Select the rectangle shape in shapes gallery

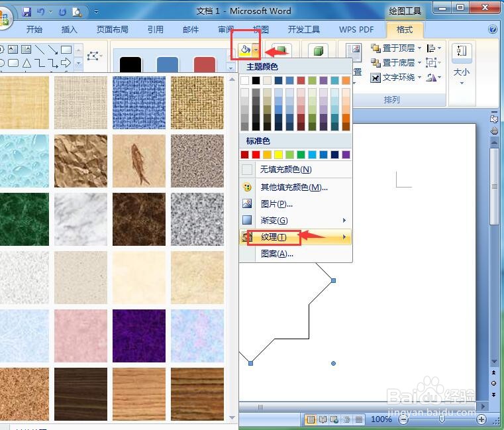coord(66,49)
